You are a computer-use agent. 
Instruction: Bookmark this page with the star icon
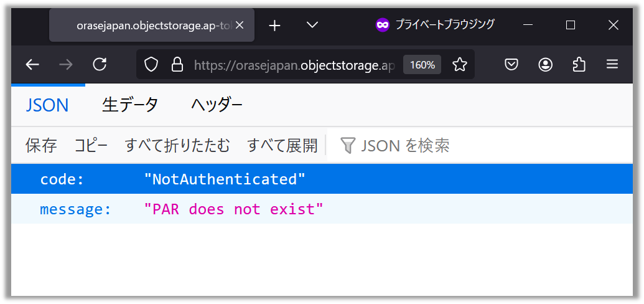[x=459, y=65]
